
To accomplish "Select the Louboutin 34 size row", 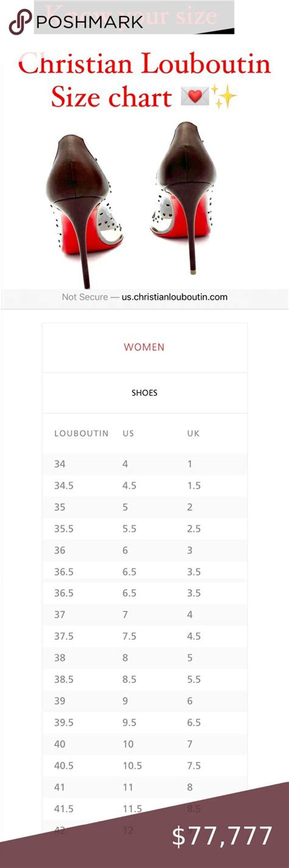I will (x=144, y=464).
